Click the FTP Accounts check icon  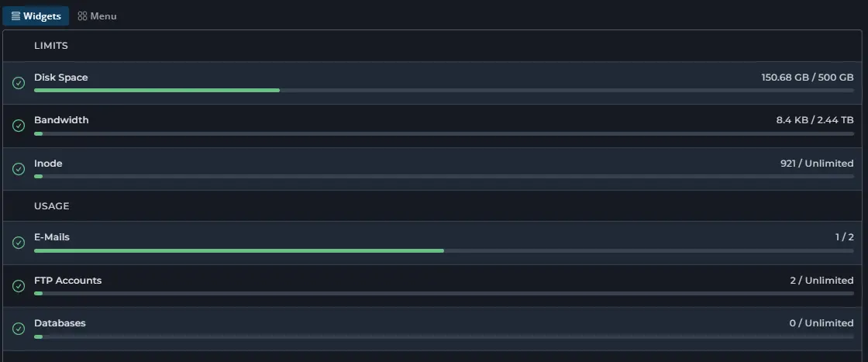19,286
